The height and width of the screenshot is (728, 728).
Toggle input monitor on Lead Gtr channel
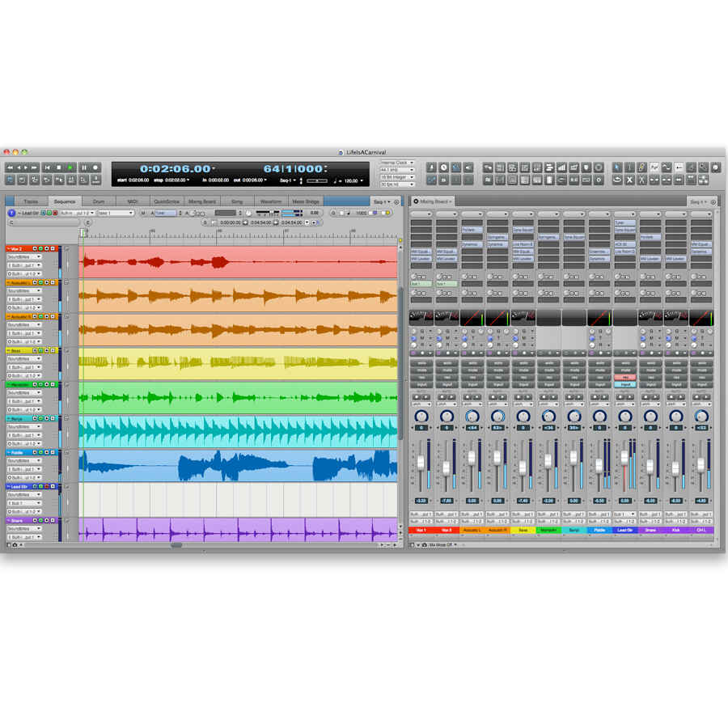(625, 384)
